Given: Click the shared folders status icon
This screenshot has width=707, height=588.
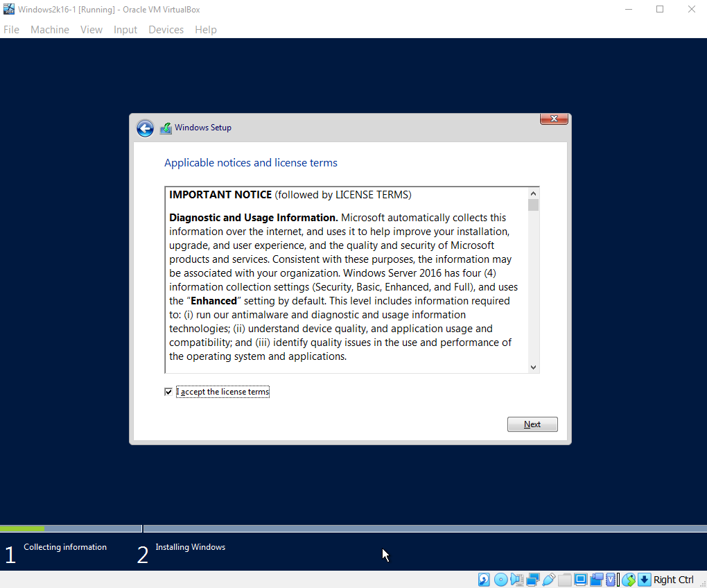Looking at the screenshot, I should click(x=564, y=580).
